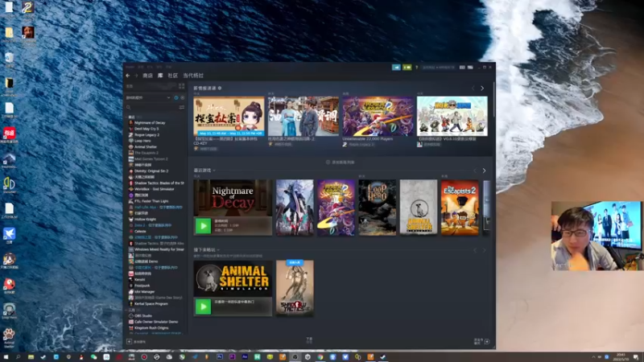Open the account name dropdown in header

tap(439, 67)
